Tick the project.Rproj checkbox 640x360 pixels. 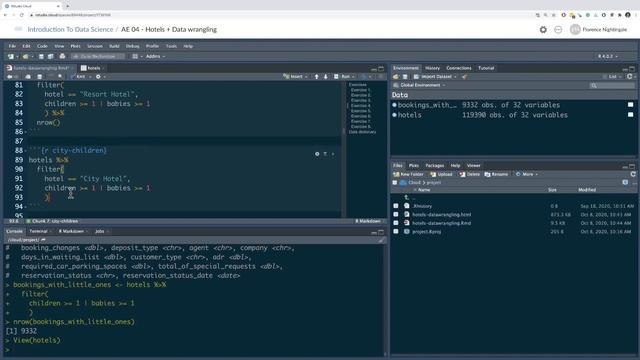click(396, 231)
